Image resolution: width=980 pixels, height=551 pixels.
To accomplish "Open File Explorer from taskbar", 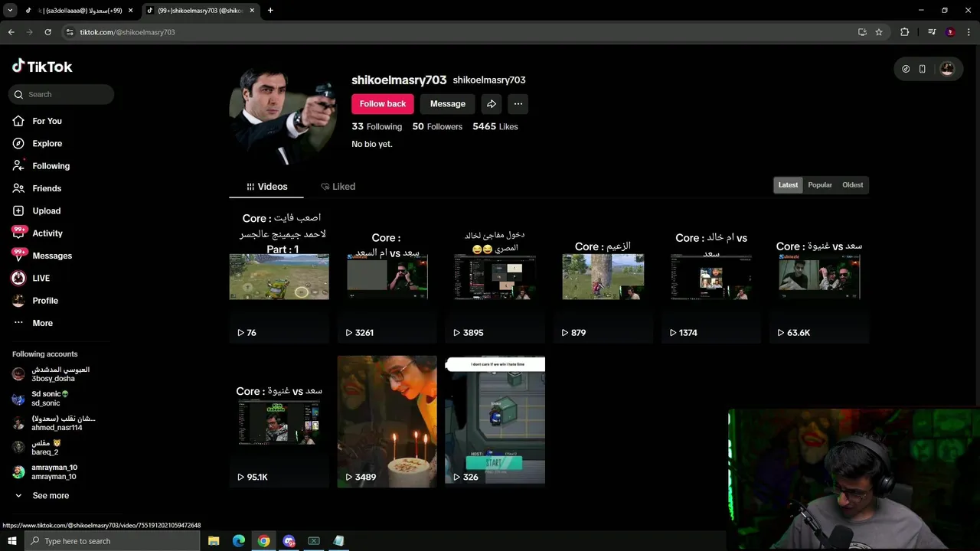I will tap(214, 541).
